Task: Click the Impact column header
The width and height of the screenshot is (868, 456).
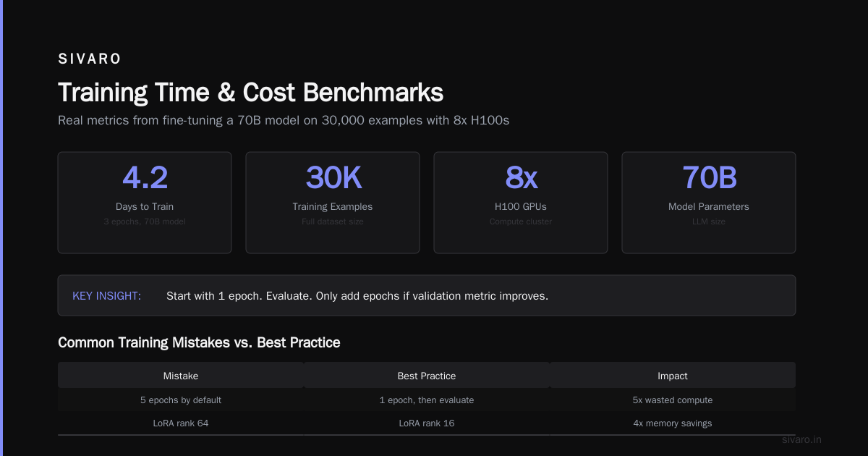Action: [673, 376]
